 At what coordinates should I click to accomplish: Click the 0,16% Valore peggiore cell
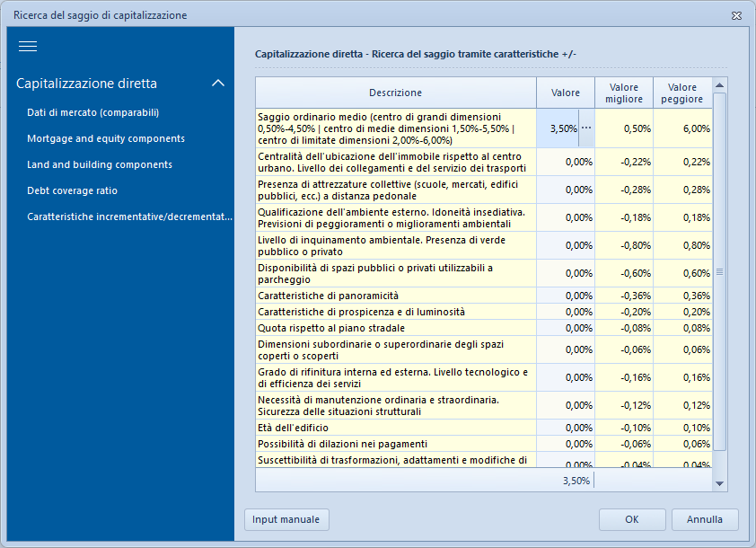(x=682, y=377)
